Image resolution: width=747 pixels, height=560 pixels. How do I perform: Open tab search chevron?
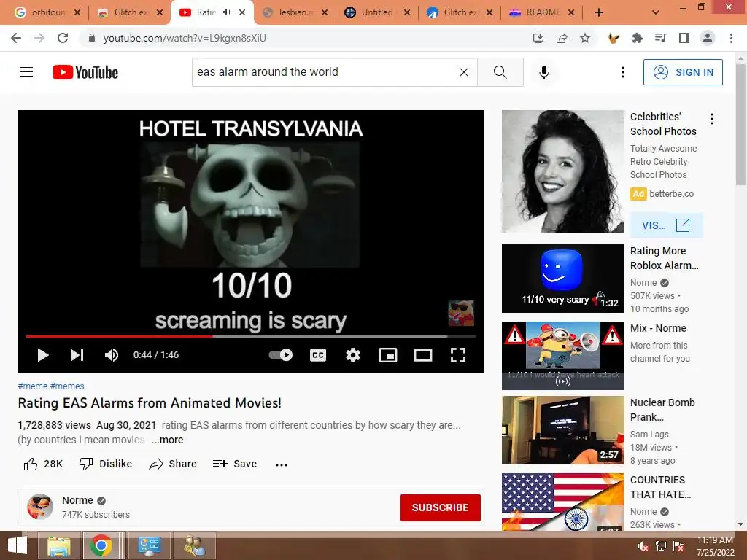pyautogui.click(x=656, y=12)
